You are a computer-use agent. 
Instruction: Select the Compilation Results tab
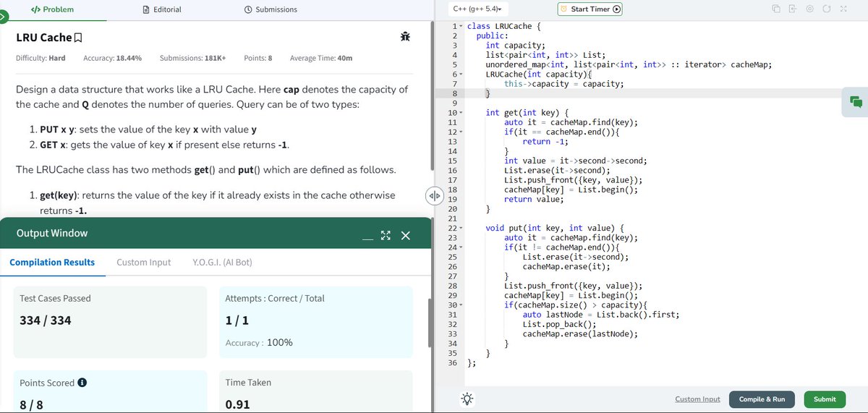click(52, 262)
